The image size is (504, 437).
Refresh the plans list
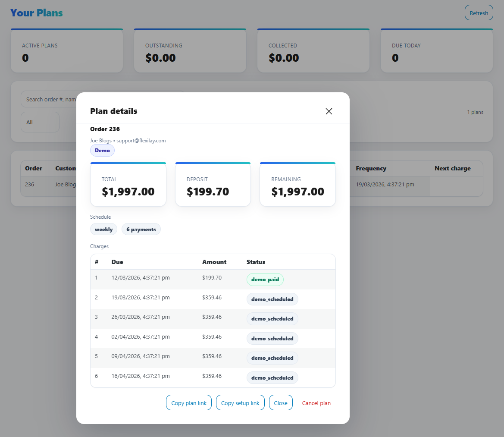point(479,13)
